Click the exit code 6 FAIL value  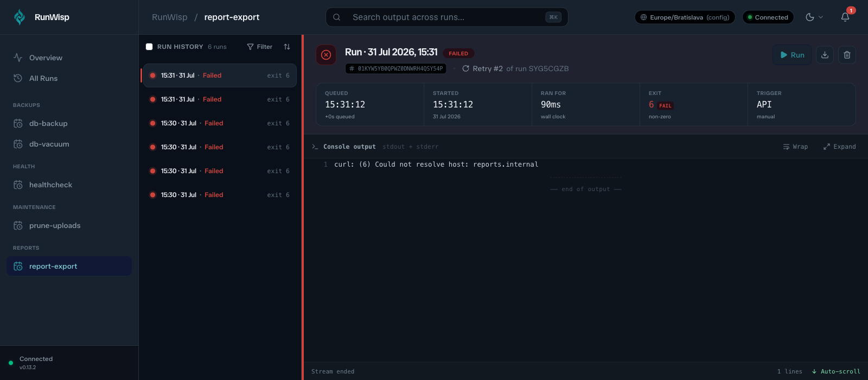[661, 105]
